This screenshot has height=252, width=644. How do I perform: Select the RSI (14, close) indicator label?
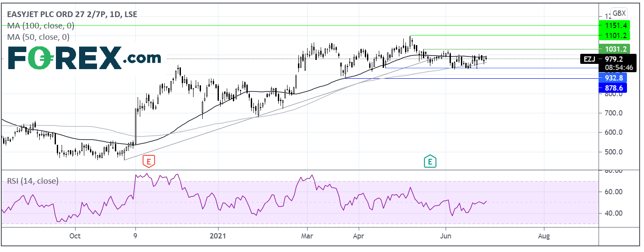(x=32, y=181)
